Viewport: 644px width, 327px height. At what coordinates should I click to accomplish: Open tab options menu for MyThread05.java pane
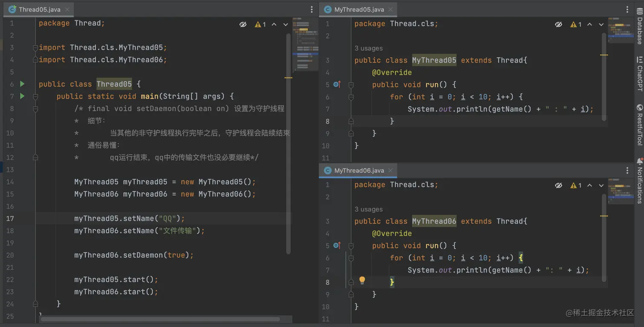[x=627, y=9]
